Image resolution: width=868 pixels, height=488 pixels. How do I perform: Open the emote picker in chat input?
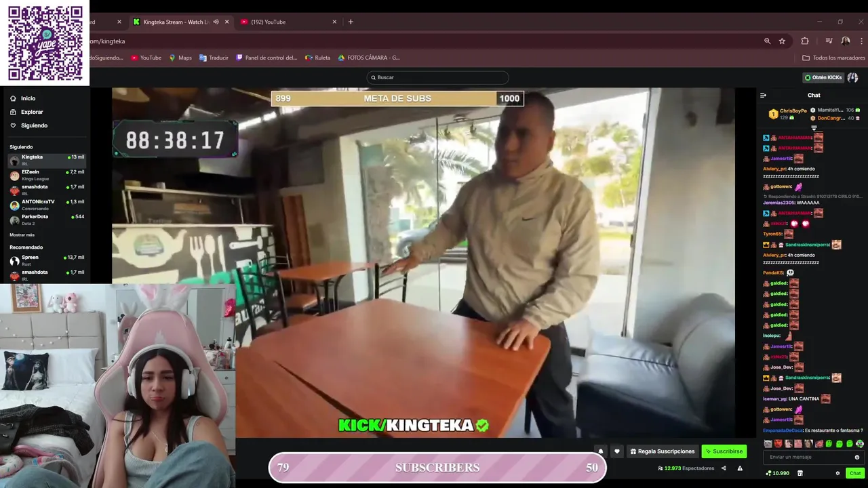[857, 457]
